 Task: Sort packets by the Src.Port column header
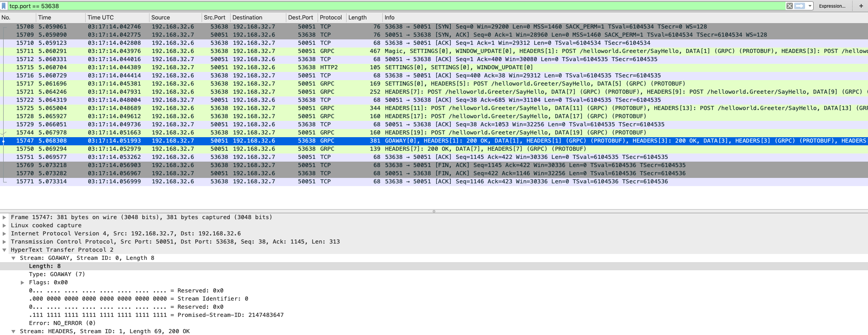click(216, 18)
